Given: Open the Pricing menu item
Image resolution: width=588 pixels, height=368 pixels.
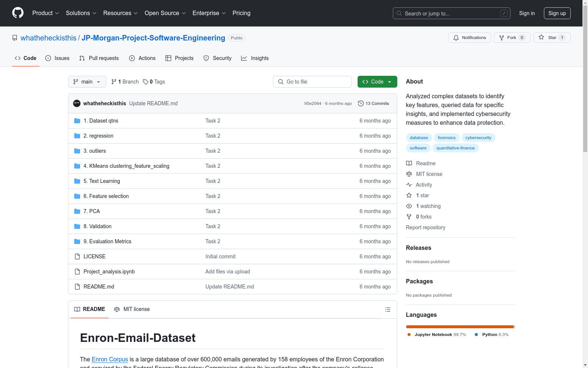Looking at the screenshot, I should pyautogui.click(x=241, y=13).
